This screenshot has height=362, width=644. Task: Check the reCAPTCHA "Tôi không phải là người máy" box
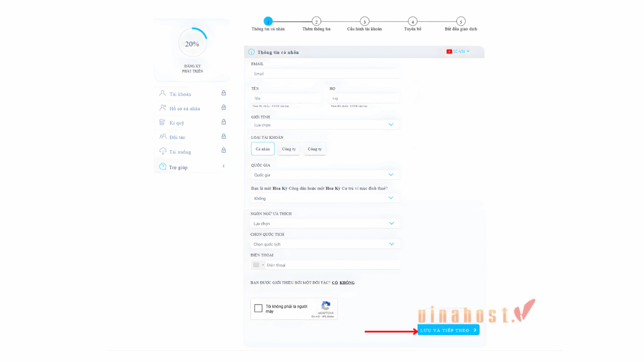pos(259,308)
